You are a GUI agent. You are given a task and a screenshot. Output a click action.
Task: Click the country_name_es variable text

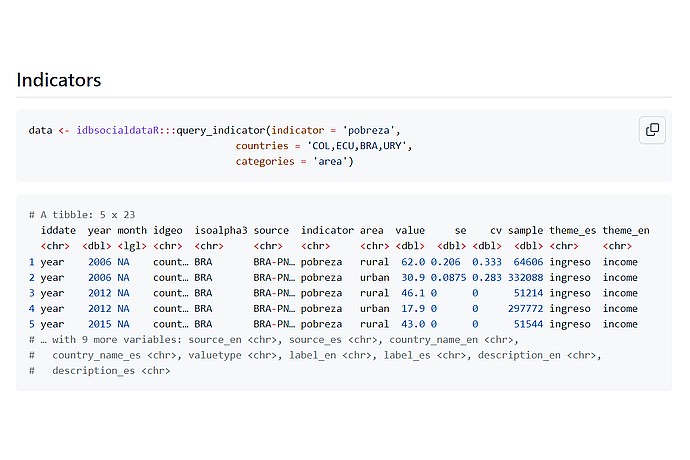[96, 355]
